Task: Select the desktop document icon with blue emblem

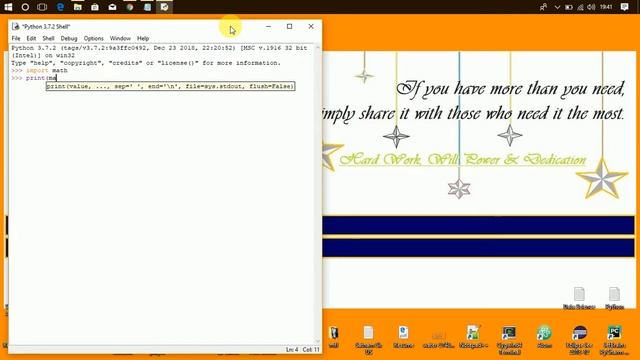Action: (403, 337)
